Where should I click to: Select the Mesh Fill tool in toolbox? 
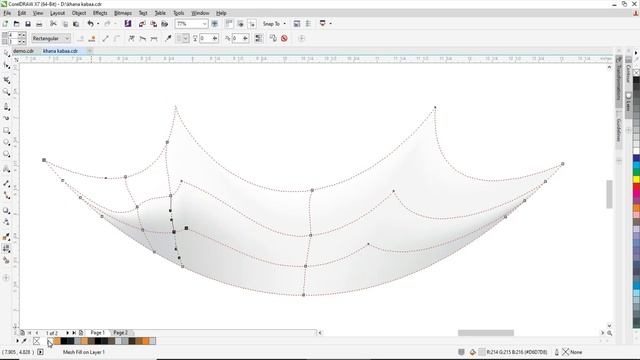coord(7,248)
